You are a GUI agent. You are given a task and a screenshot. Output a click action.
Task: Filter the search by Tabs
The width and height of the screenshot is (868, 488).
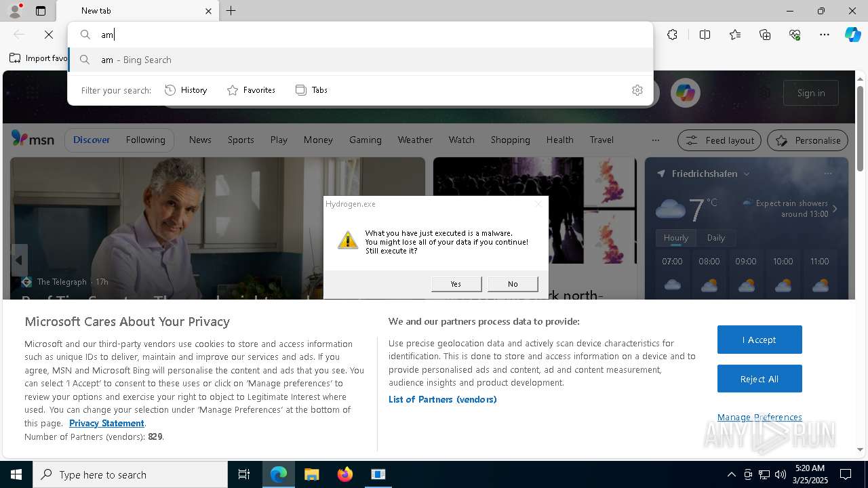[311, 90]
